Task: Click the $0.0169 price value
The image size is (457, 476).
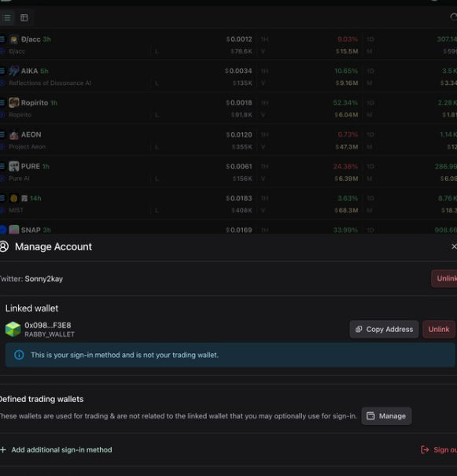Action: [239, 230]
